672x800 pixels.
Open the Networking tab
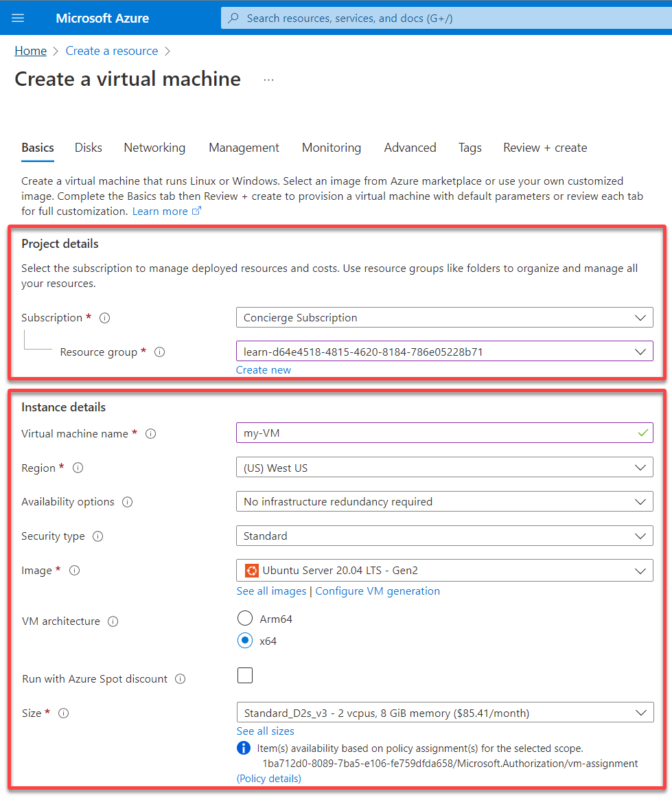(x=154, y=148)
